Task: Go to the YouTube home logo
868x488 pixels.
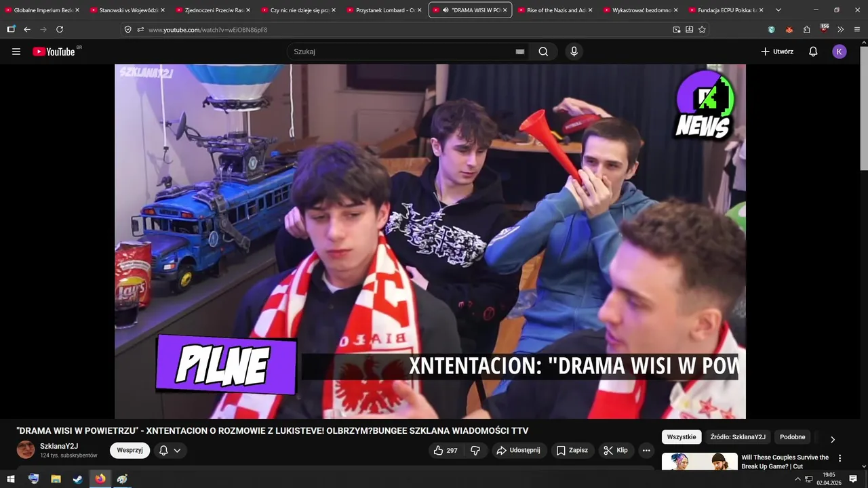Action: [x=54, y=52]
